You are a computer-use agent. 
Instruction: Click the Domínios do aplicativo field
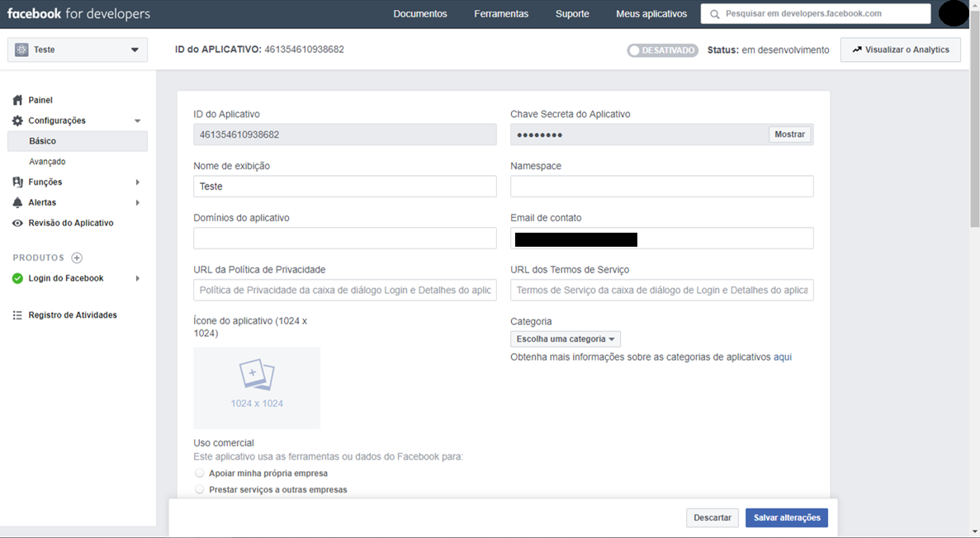[x=345, y=238]
